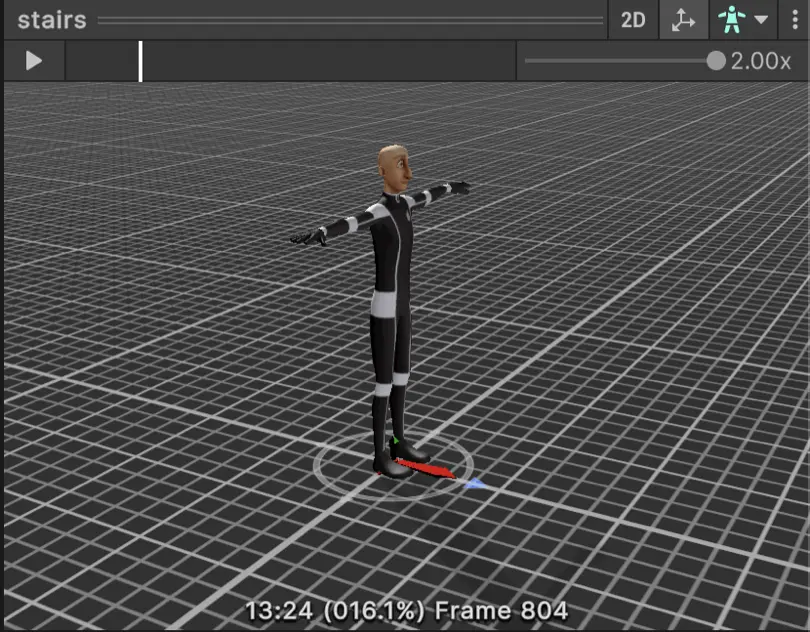Click the title bar drag handle lines
This screenshot has width=810, height=632.
[x=350, y=20]
